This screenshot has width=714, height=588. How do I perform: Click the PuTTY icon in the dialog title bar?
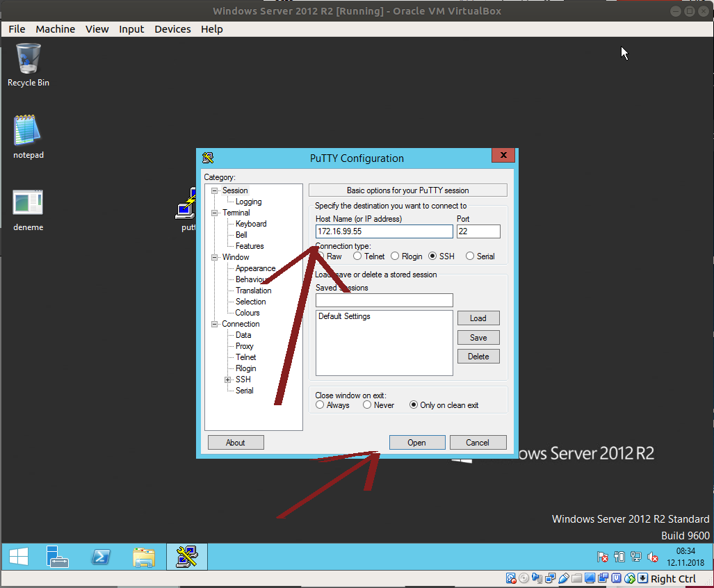pyautogui.click(x=208, y=158)
